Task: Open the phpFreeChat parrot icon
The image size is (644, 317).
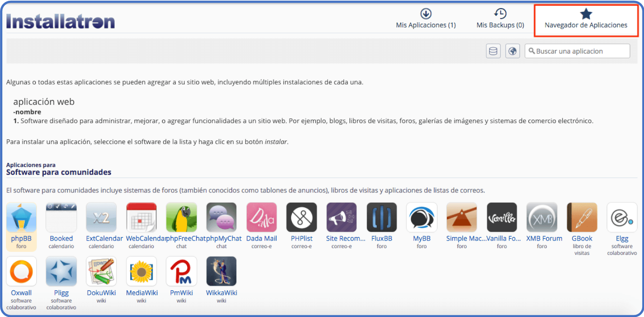Action: (182, 217)
